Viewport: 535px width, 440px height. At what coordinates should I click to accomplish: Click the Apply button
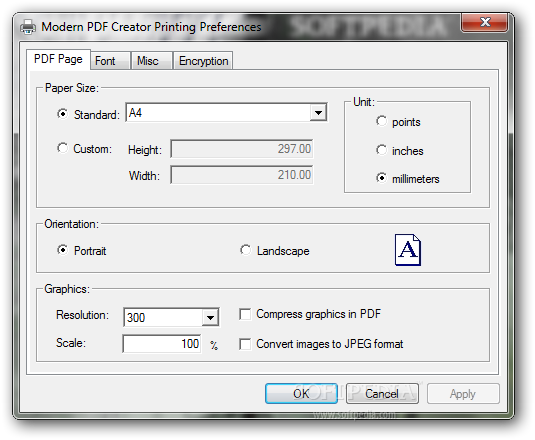[463, 394]
